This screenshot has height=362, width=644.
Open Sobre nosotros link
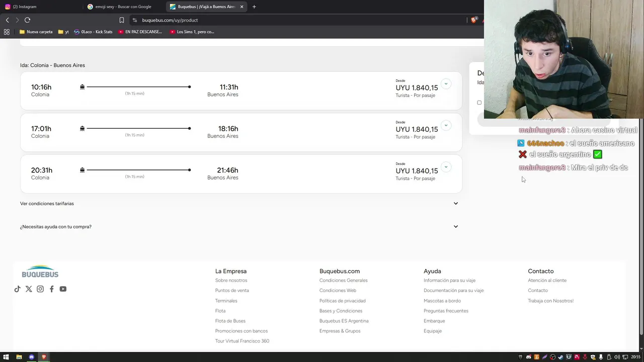click(x=231, y=281)
